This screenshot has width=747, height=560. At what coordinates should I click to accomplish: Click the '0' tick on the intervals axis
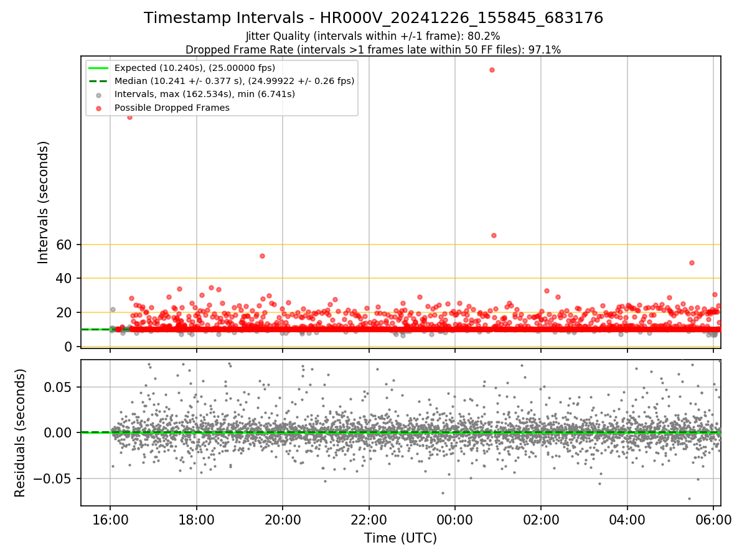[x=70, y=347]
